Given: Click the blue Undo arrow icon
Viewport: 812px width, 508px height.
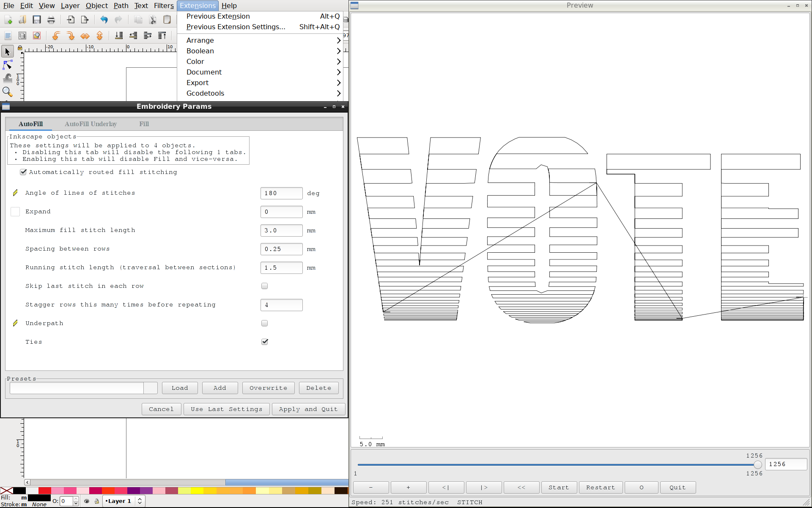Looking at the screenshot, I should coord(104,20).
